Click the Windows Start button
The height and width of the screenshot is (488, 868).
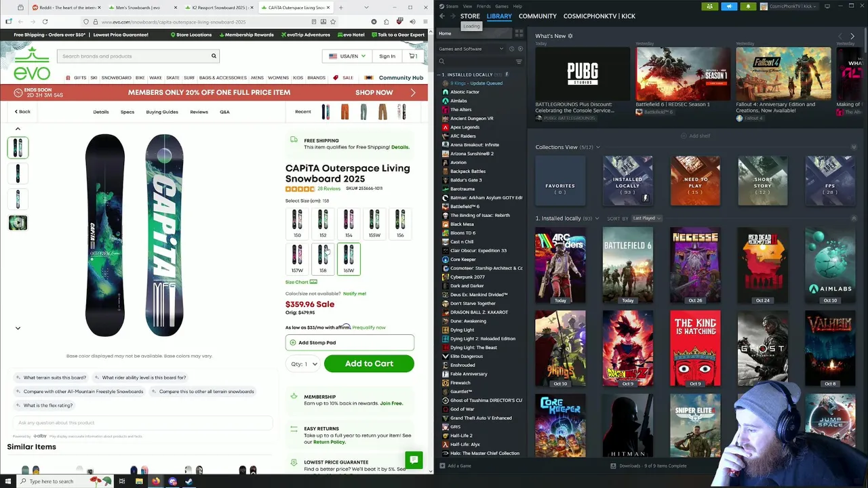coord(7,481)
